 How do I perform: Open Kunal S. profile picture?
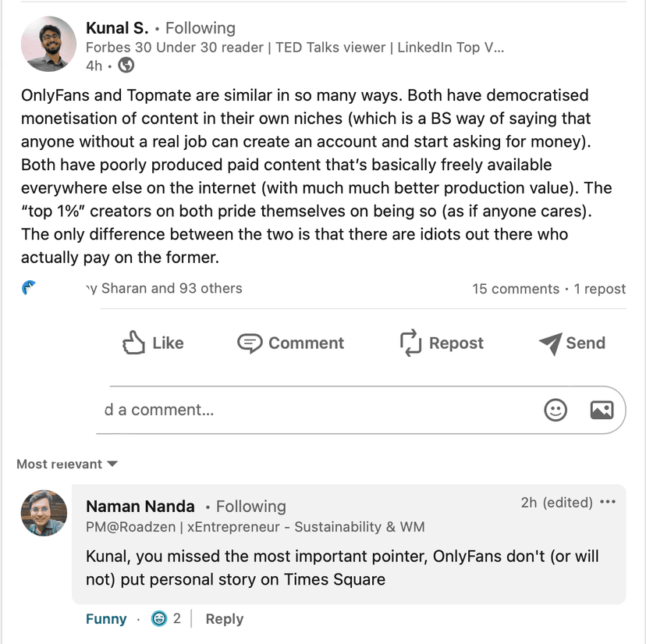click(x=48, y=44)
